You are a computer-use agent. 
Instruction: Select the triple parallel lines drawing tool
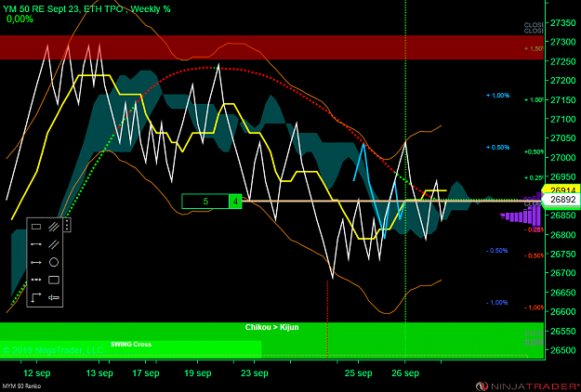[x=54, y=227]
